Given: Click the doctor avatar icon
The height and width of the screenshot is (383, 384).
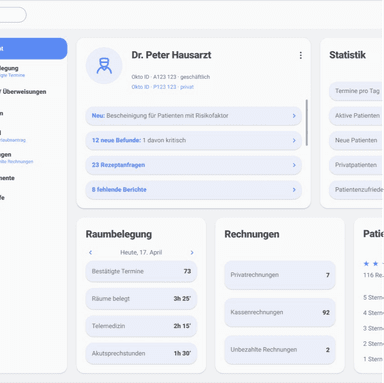Looking at the screenshot, I should tap(104, 65).
